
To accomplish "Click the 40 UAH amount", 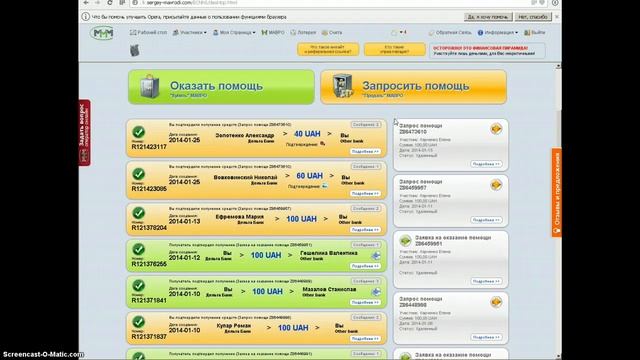I will click(x=307, y=134).
